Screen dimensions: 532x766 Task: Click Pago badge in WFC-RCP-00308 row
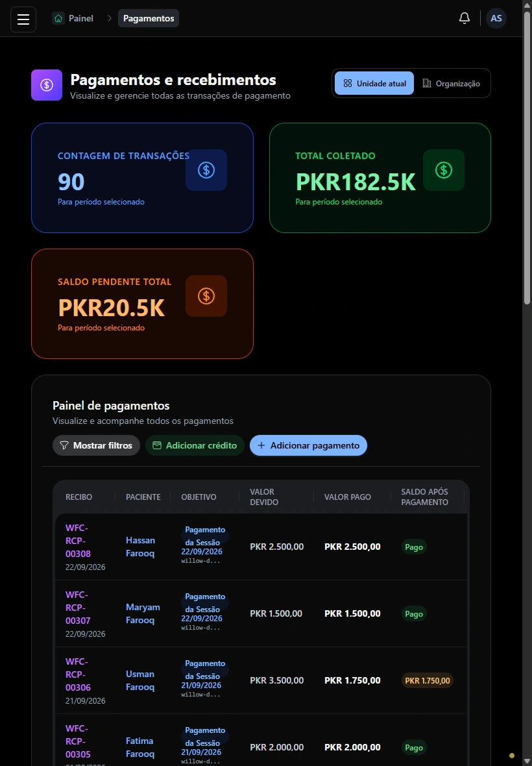tap(414, 547)
